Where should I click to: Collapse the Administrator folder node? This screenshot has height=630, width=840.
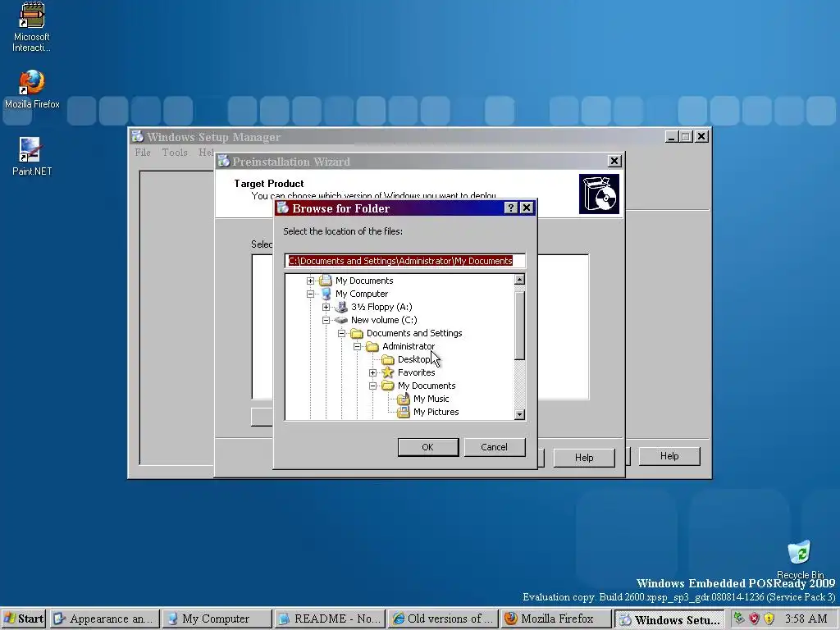click(x=358, y=347)
